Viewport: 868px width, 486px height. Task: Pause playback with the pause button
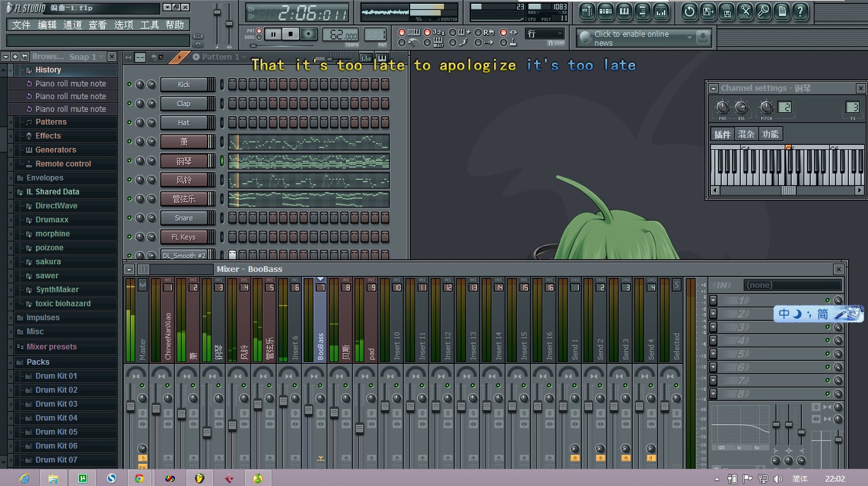(x=273, y=34)
